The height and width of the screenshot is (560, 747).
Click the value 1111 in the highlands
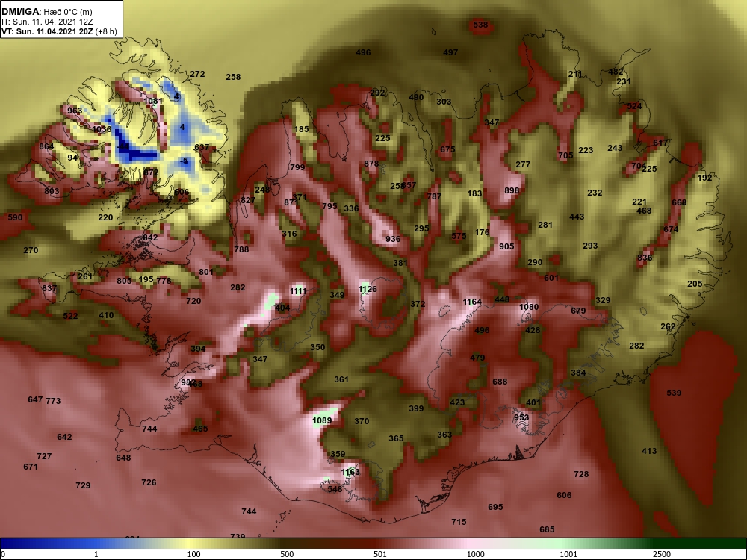(x=298, y=291)
